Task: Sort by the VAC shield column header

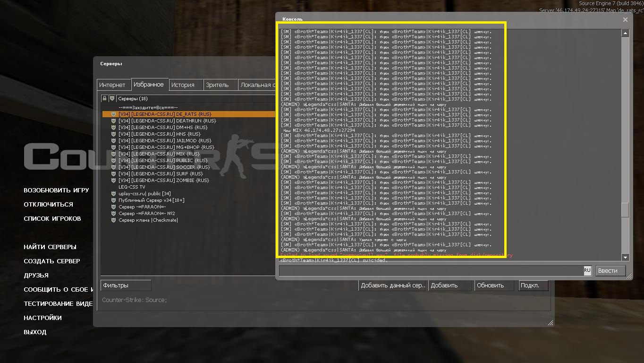Action: pyautogui.click(x=112, y=98)
